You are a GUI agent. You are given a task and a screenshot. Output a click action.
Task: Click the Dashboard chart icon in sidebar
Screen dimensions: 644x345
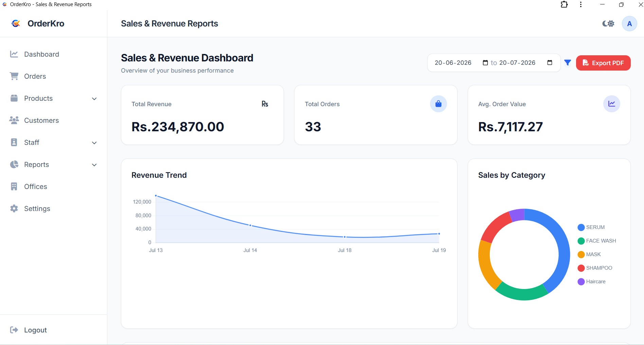[x=14, y=54]
